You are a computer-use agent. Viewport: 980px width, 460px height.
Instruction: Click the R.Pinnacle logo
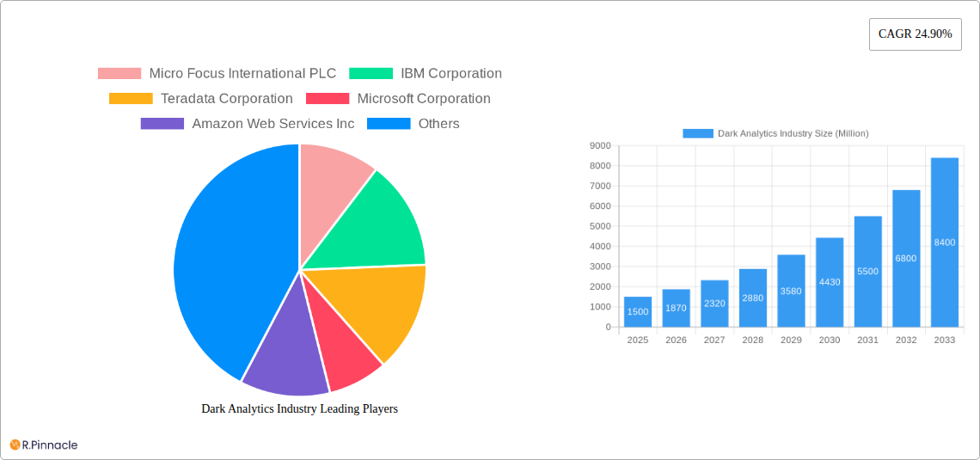pos(44,445)
